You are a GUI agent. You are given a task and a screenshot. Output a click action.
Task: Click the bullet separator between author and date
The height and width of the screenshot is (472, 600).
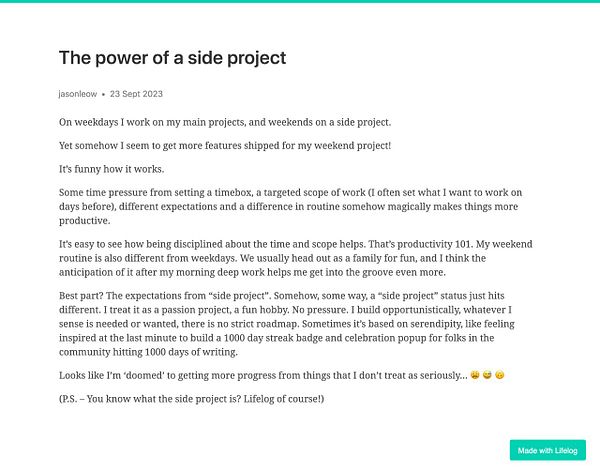tap(103, 95)
